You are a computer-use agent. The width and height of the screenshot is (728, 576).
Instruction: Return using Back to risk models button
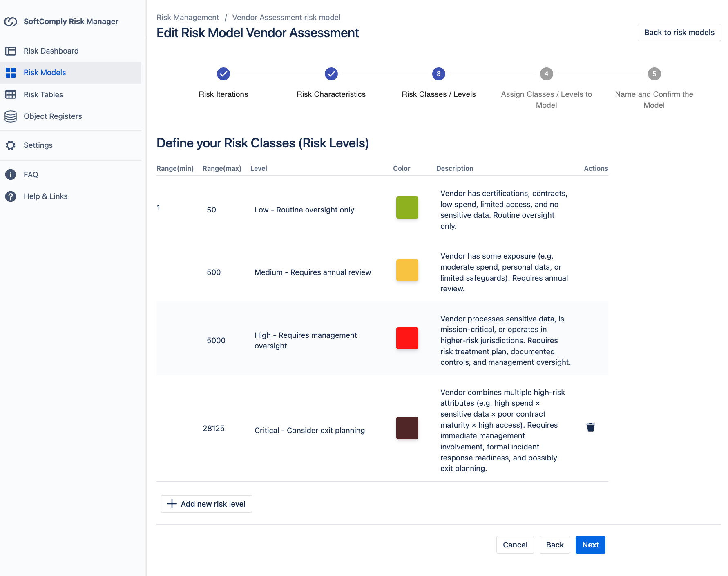click(679, 33)
